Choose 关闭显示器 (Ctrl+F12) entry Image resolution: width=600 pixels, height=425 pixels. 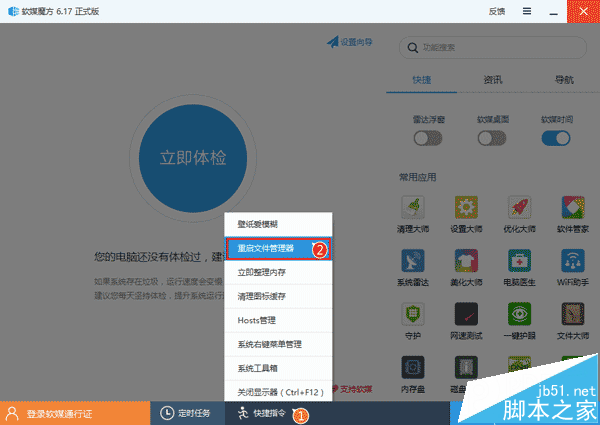pyautogui.click(x=278, y=392)
